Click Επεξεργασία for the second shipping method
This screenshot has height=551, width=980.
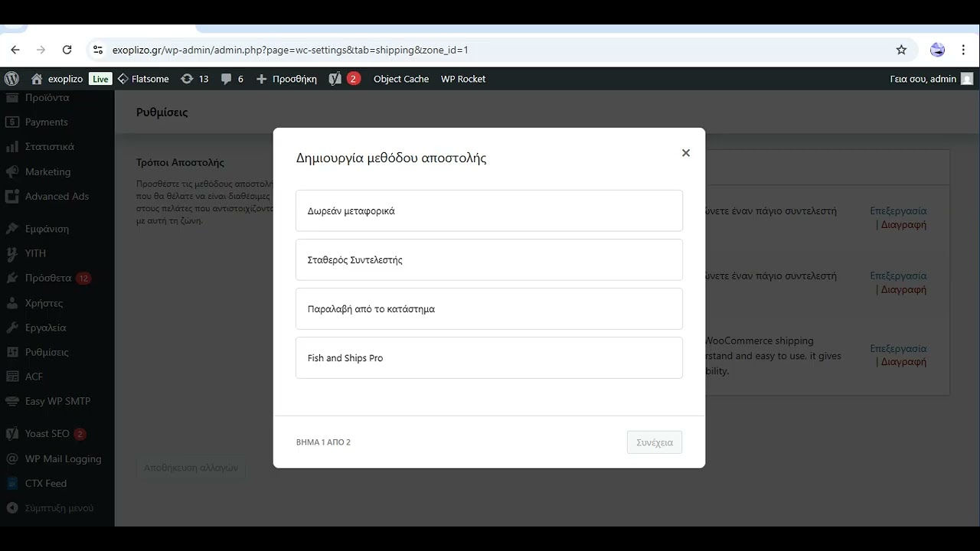(x=898, y=275)
